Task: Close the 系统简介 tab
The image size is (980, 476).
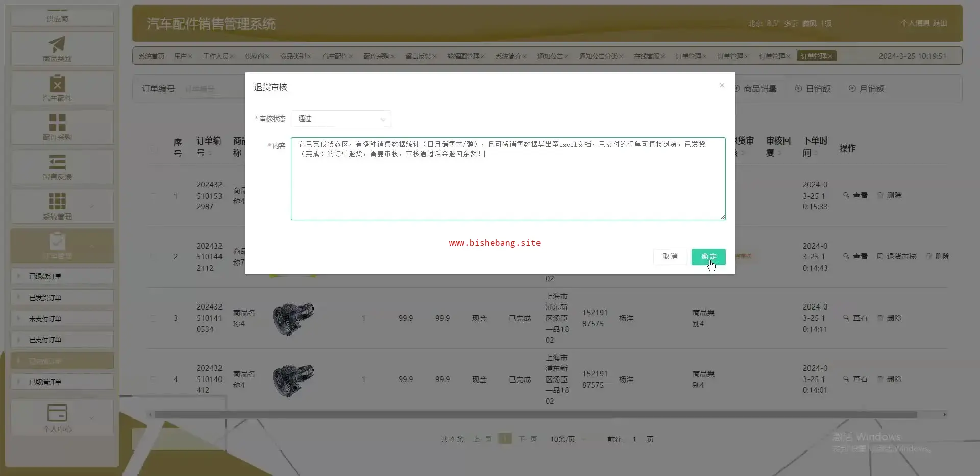Action: click(524, 56)
